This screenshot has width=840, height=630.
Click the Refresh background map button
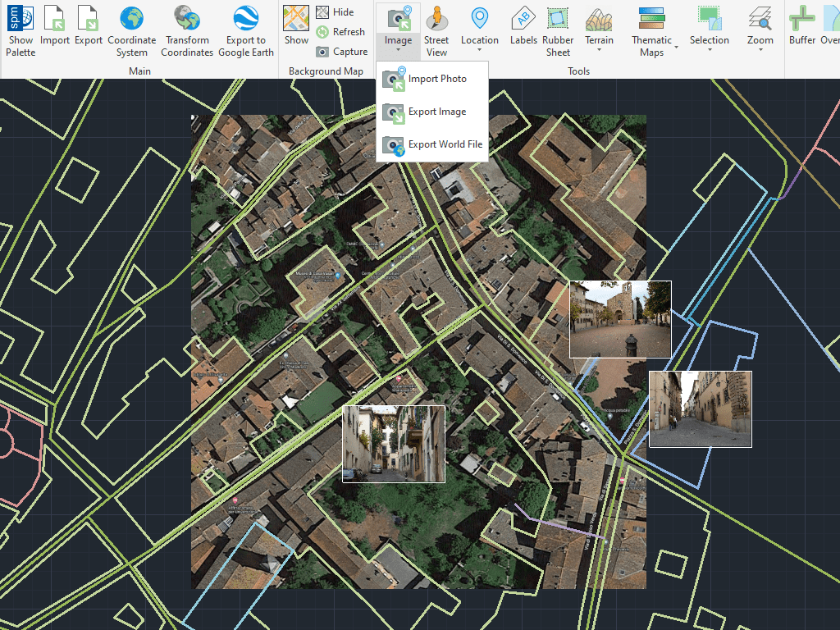tap(340, 32)
